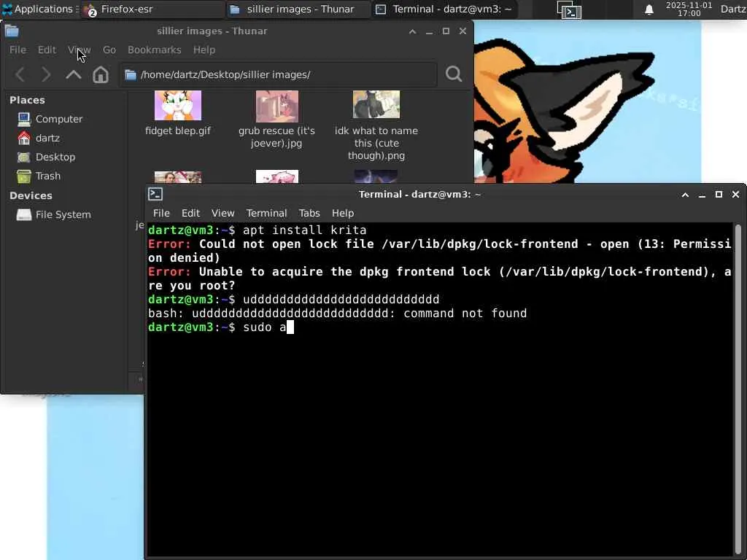The height and width of the screenshot is (560, 747).
Task: Open parent folder with the up arrow
Action: pos(74,74)
